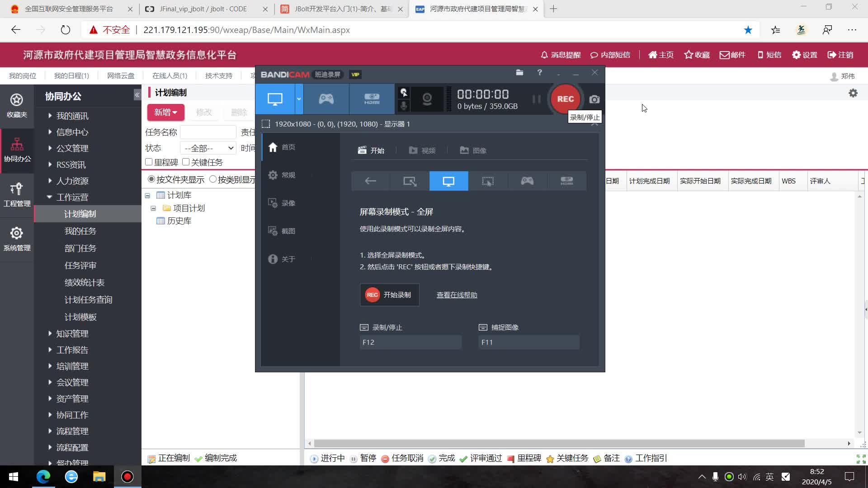Image resolution: width=868 pixels, height=488 pixels.
Task: Select rectangle area recording mode icon
Action: pyautogui.click(x=410, y=181)
